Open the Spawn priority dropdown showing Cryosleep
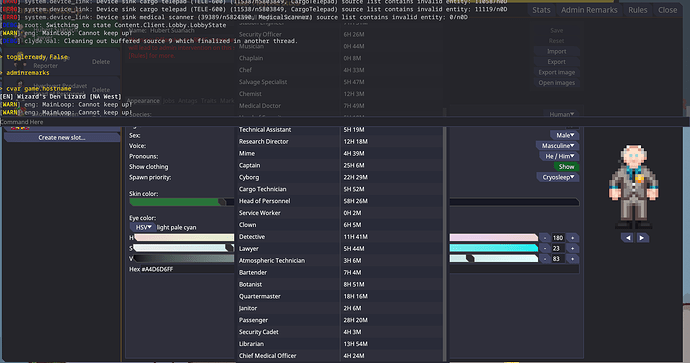The image size is (690, 363). point(558,177)
